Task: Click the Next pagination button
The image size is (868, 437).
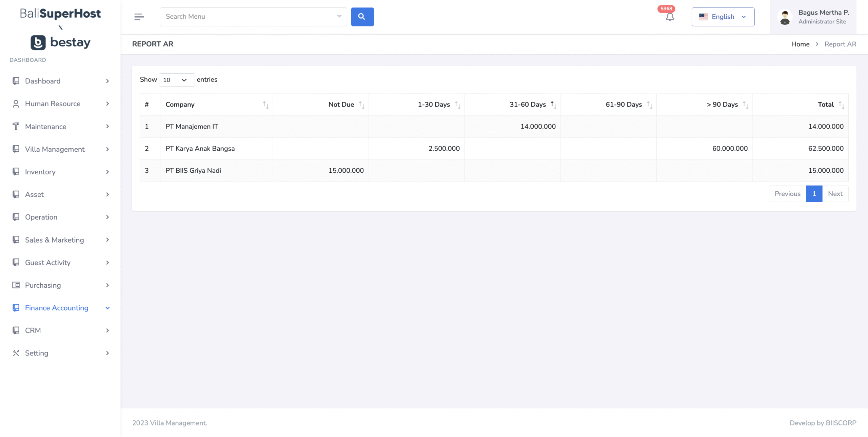Action: click(835, 194)
